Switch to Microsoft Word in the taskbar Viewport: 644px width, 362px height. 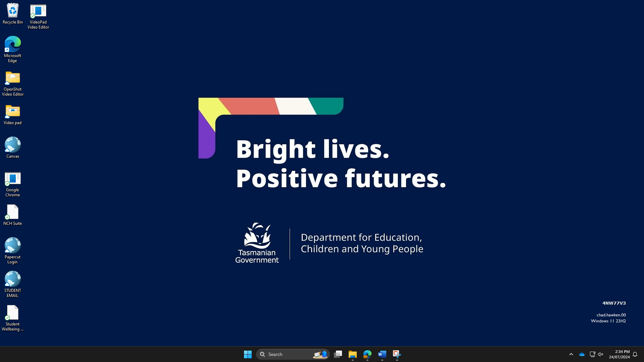[382, 354]
